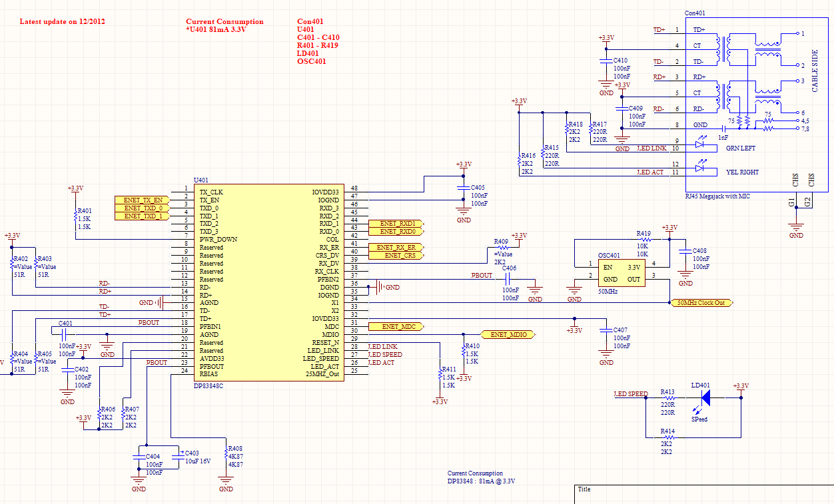
Task: Click the LD401 blue LED symbol
Action: click(x=705, y=398)
